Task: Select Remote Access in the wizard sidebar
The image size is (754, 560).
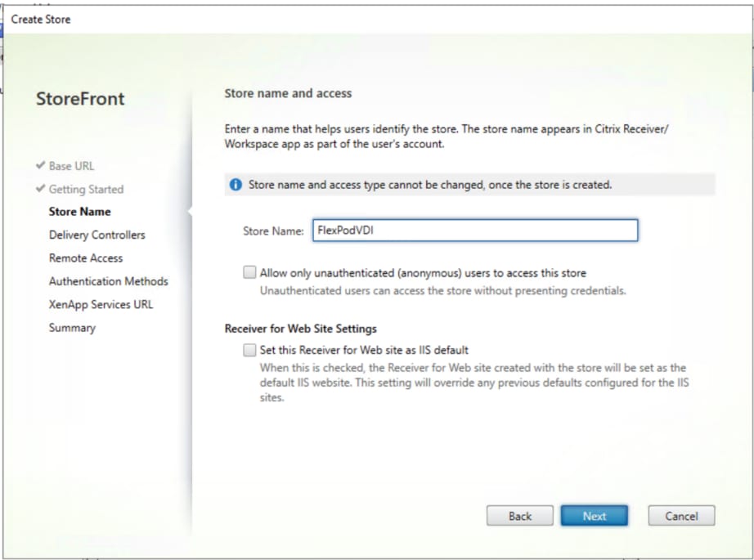Action: pos(86,258)
